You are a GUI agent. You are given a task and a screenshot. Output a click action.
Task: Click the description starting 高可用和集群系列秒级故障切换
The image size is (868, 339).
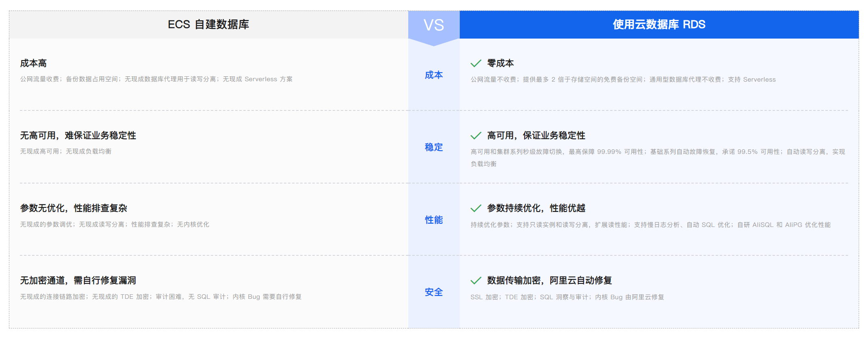pos(658,158)
